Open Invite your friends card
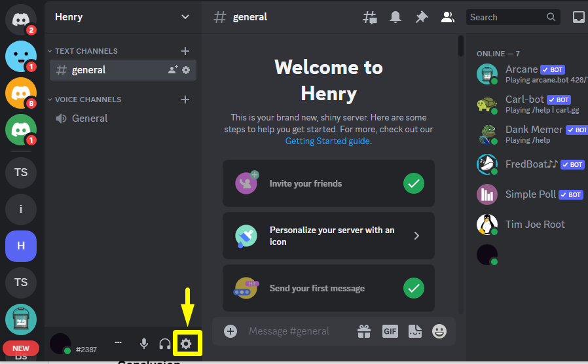Viewport: 588px width, 364px height. (329, 183)
